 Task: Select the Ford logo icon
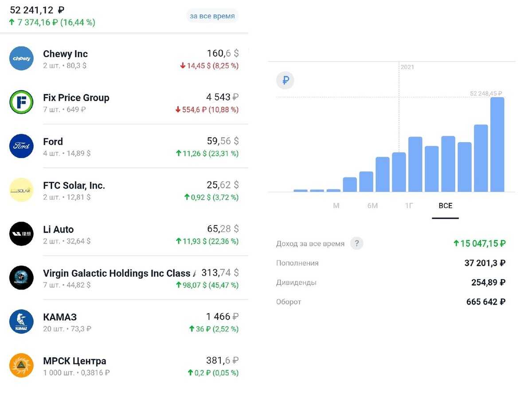[x=21, y=146]
